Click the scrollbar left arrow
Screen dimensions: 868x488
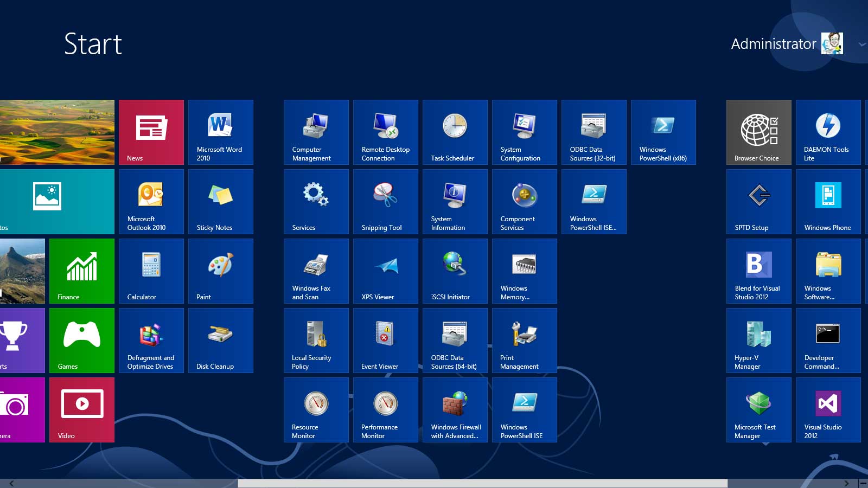pyautogui.click(x=11, y=483)
